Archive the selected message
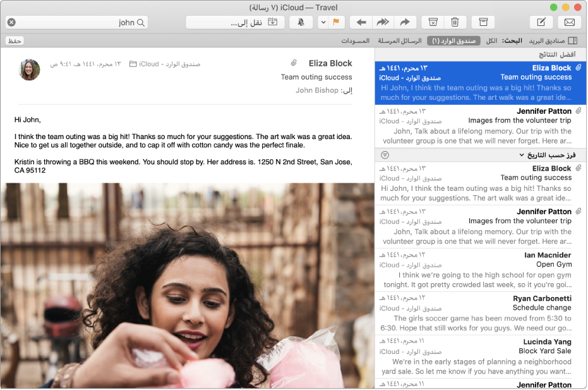 (483, 22)
